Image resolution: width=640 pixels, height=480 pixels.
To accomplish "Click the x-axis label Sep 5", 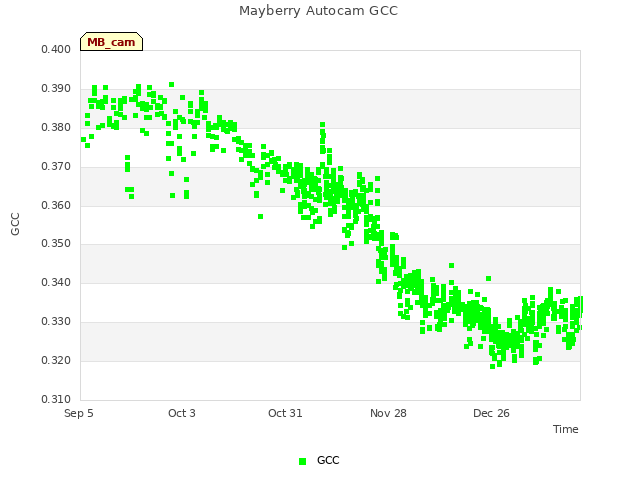I will tap(79, 413).
